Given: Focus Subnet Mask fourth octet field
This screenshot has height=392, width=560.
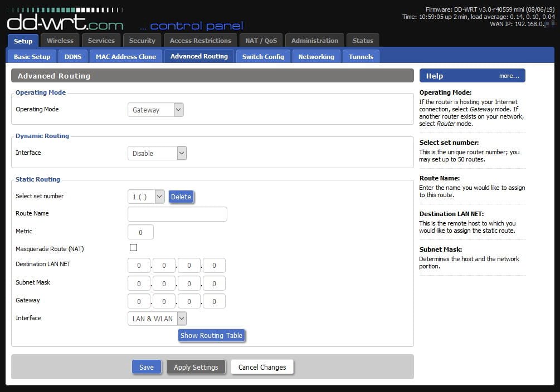Looking at the screenshot, I should click(x=214, y=283).
